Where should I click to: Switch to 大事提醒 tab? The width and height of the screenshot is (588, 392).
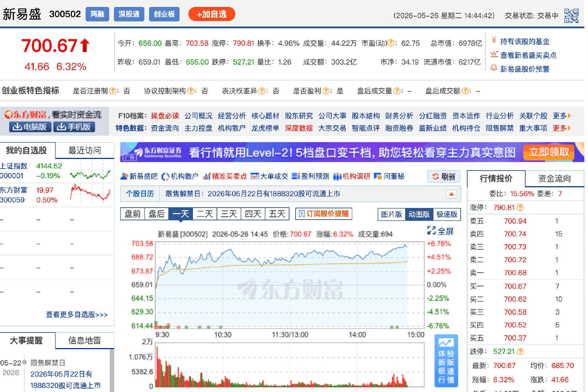coord(28,340)
